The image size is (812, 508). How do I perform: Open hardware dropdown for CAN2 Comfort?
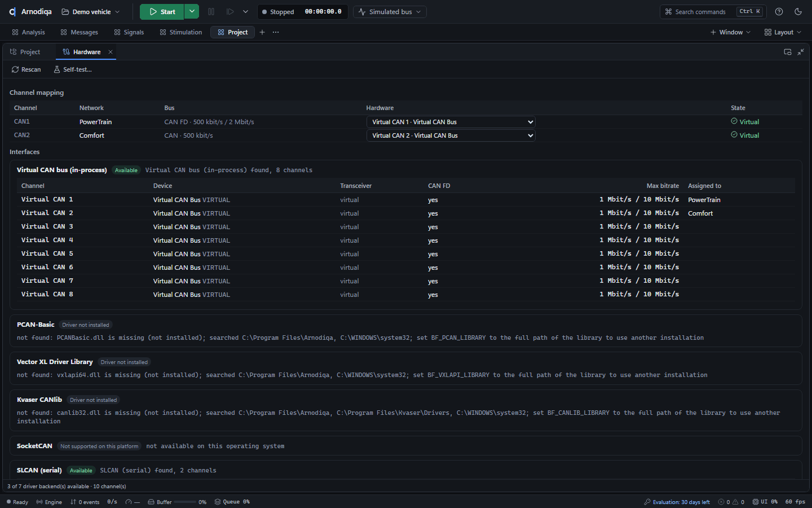[x=451, y=135]
